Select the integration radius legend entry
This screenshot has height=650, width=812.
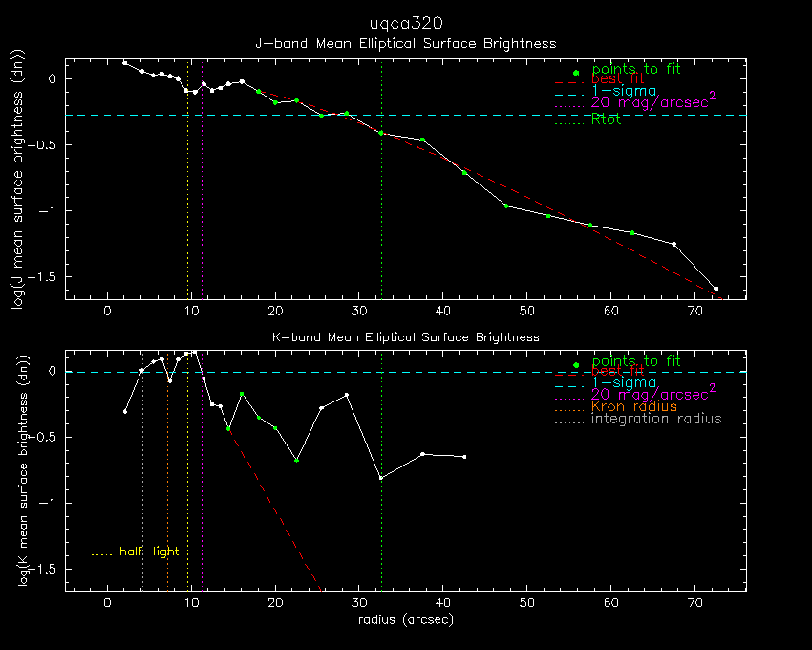pyautogui.click(x=656, y=419)
